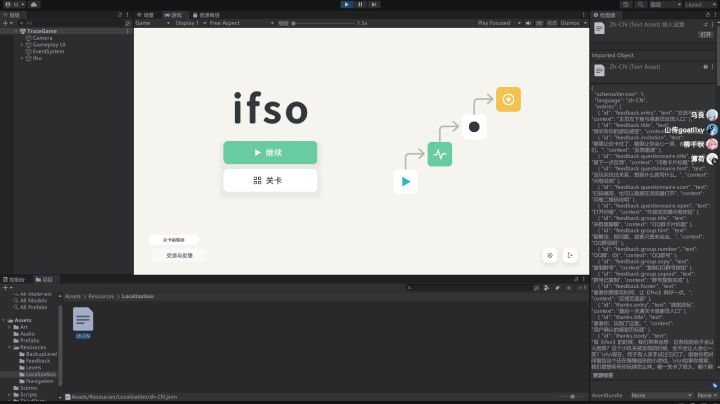This screenshot has width=720, height=404.
Task: Click the editor Pause button
Action: coord(360,4)
